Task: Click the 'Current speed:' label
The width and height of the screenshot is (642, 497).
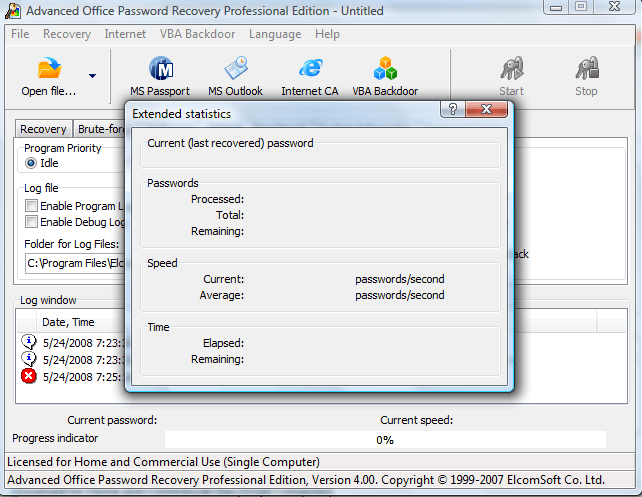Action: tap(416, 420)
